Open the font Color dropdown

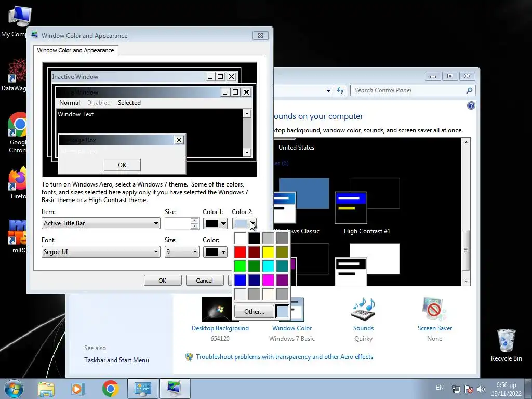pos(215,252)
